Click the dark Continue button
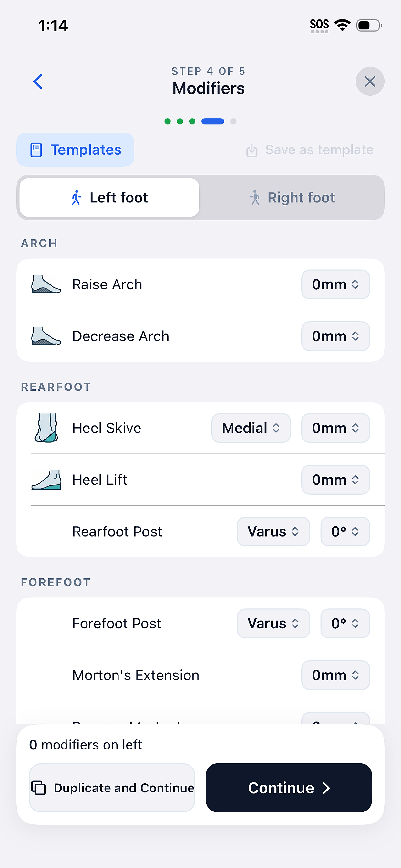The height and width of the screenshot is (868, 401). tap(289, 788)
